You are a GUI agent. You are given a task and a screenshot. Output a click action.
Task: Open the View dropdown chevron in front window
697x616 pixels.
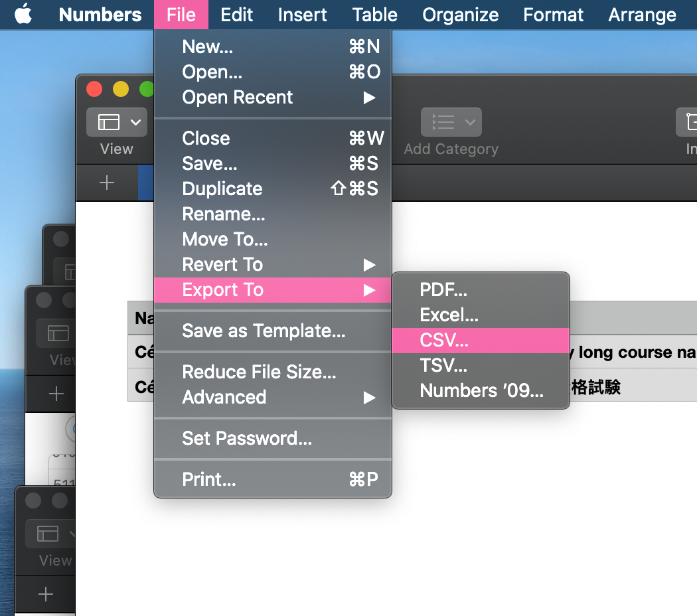click(135, 122)
